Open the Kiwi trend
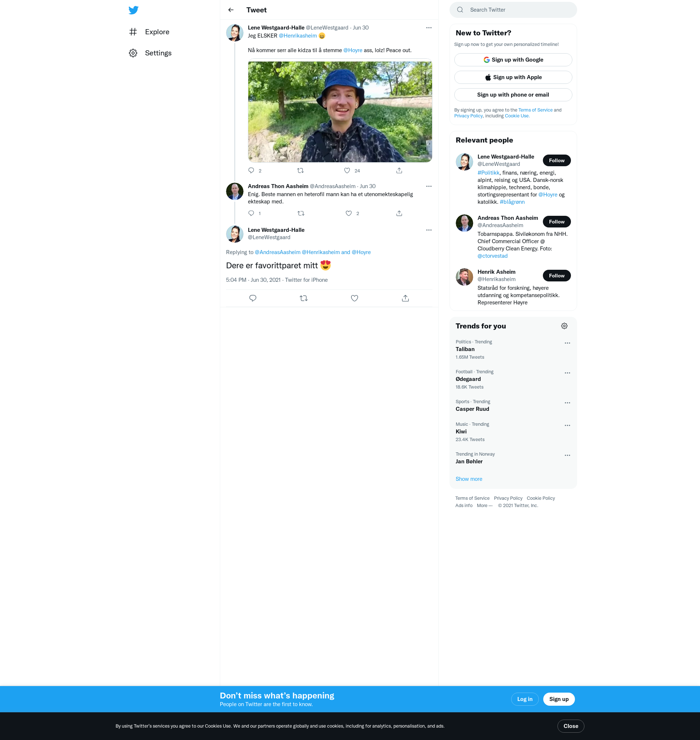700x740 pixels. pos(513,432)
